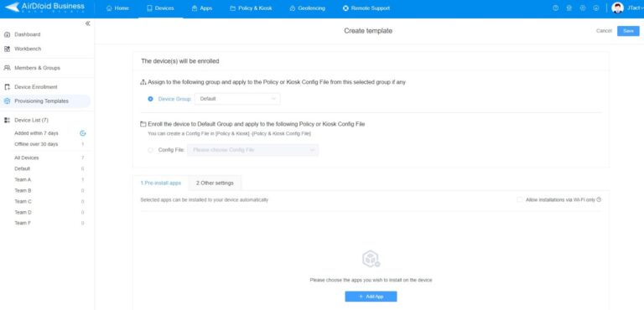Click Cancel to discard the template
This screenshot has height=310, width=644.
click(x=604, y=31)
